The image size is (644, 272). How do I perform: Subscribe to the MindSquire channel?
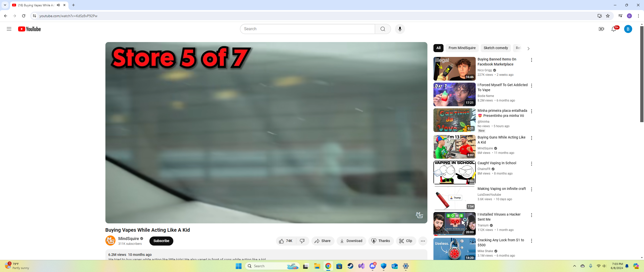click(x=161, y=241)
